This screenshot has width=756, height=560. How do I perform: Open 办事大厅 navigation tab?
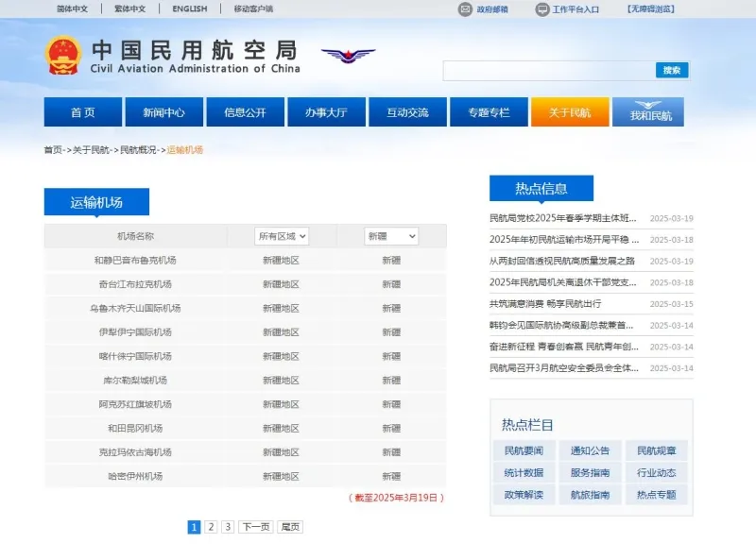click(x=326, y=112)
